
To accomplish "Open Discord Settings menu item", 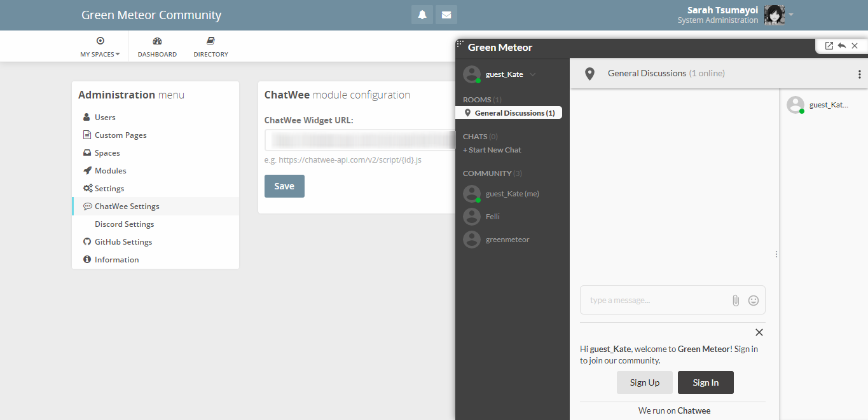I will (155, 224).
